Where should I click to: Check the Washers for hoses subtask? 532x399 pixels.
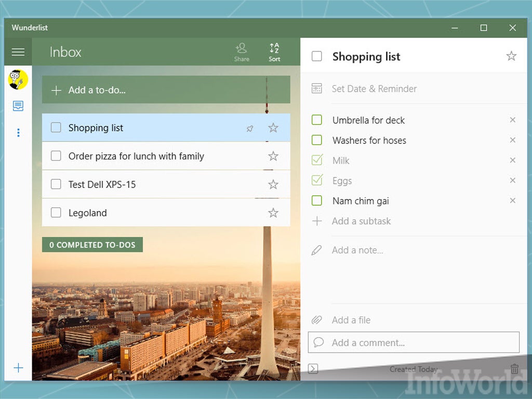click(x=317, y=140)
